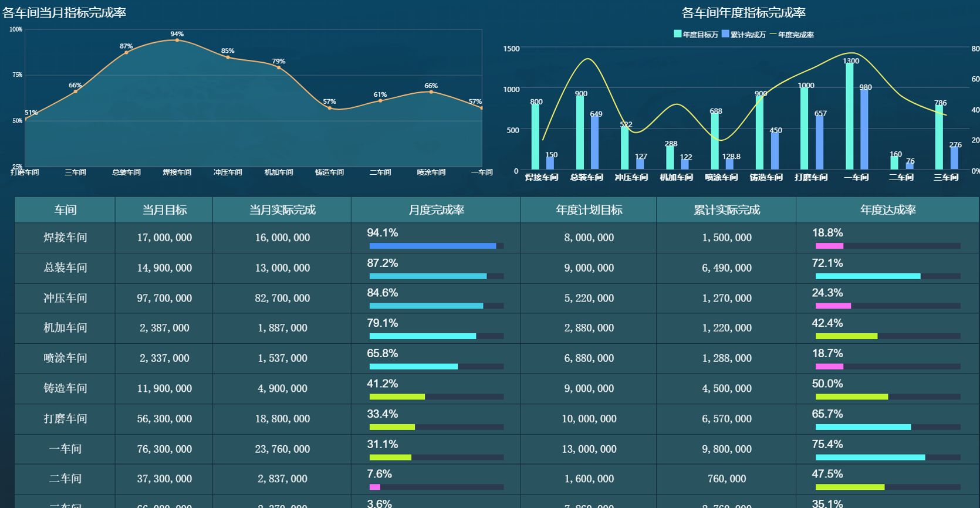Select the 7.6% progress bar for 二车间

(436, 487)
